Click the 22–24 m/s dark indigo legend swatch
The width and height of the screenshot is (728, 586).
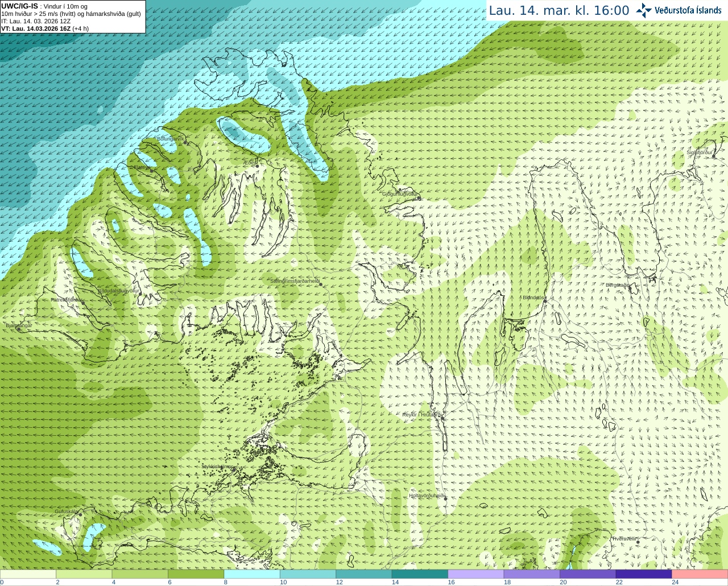(x=644, y=574)
